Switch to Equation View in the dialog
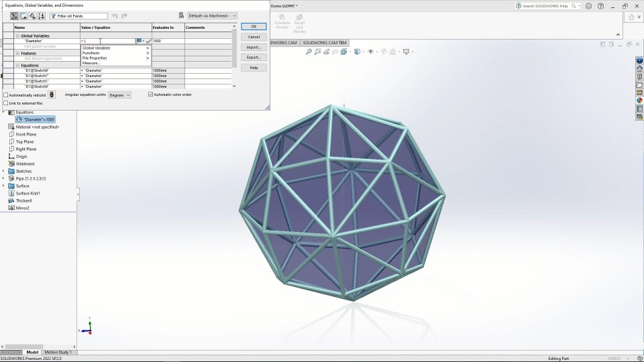Image resolution: width=644 pixels, height=362 pixels. [14, 16]
